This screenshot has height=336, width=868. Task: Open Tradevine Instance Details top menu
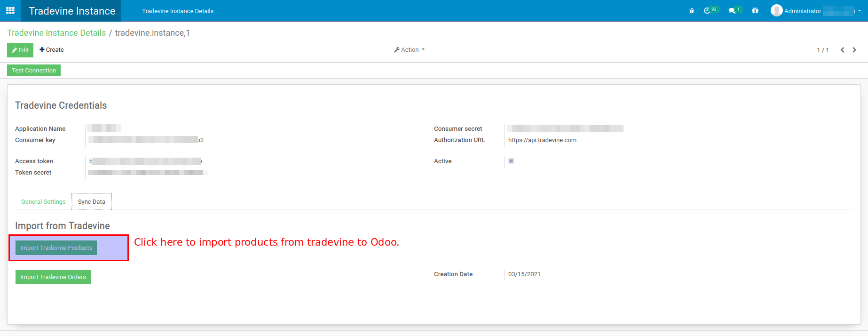[x=178, y=11]
